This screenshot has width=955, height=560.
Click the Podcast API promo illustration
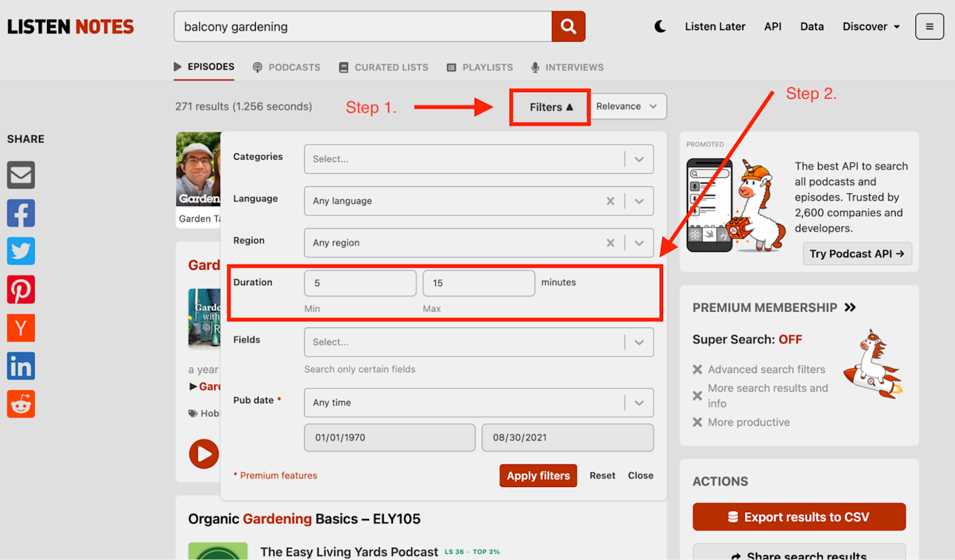click(x=735, y=205)
